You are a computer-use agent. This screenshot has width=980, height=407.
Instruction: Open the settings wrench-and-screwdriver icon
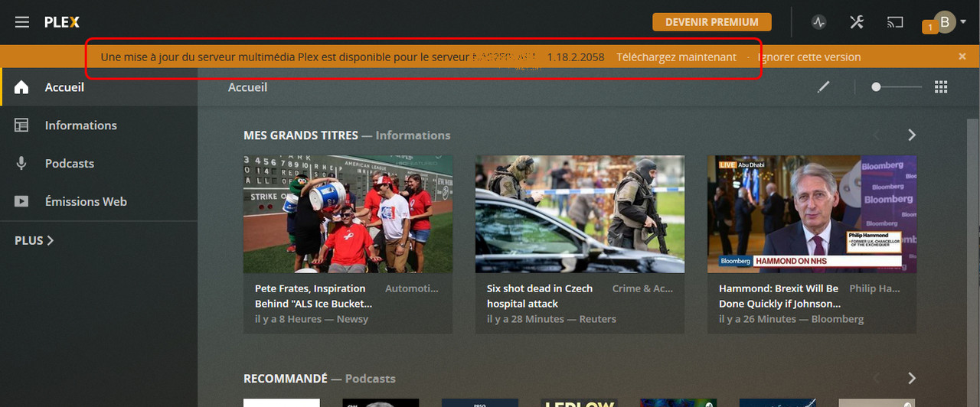pos(857,22)
